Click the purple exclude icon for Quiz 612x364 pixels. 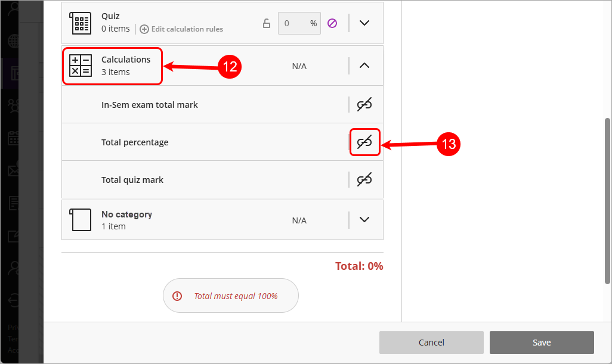click(332, 23)
